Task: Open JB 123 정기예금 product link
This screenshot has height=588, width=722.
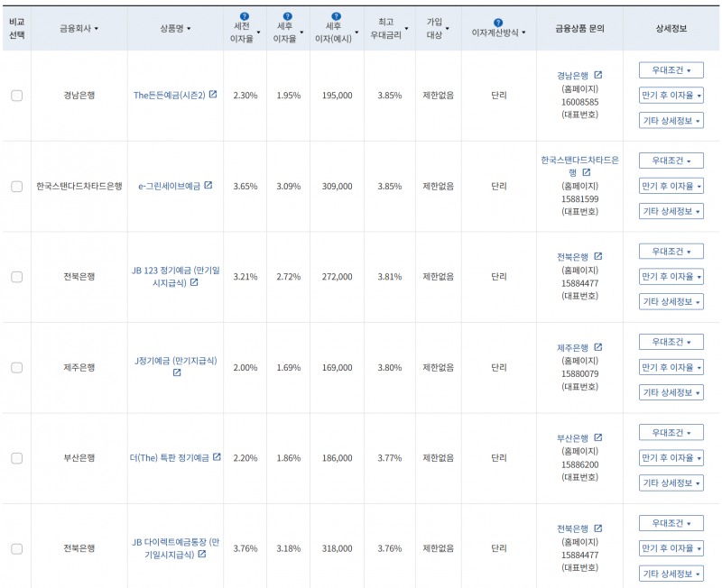Action: (175, 277)
